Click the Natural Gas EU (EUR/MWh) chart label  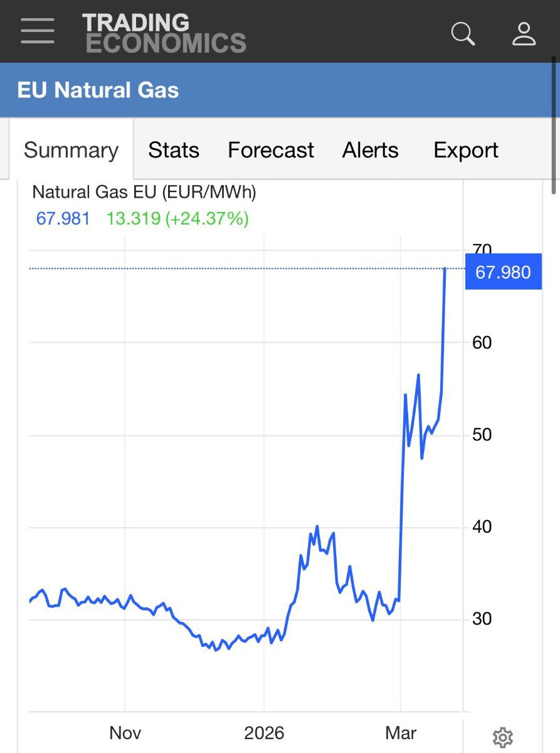(144, 192)
